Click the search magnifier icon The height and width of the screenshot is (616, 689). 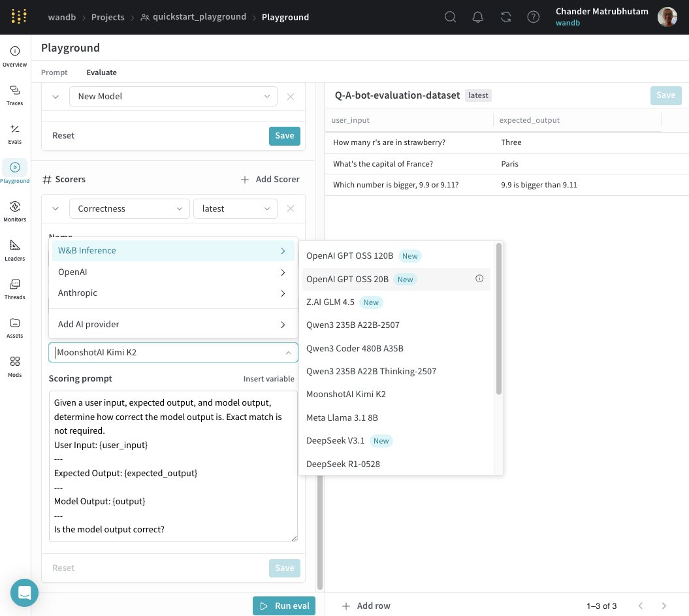pos(451,17)
